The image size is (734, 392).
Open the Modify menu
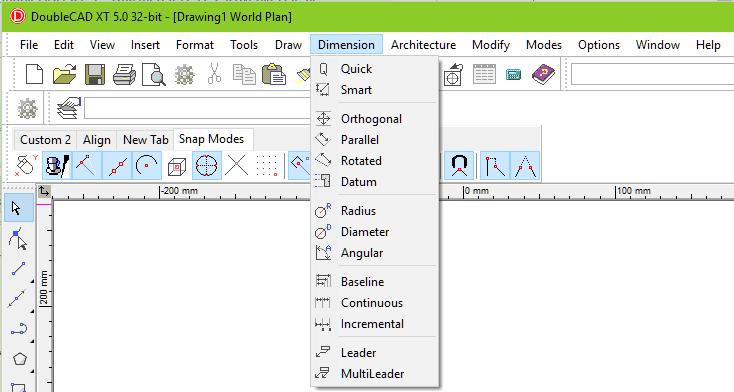click(491, 45)
